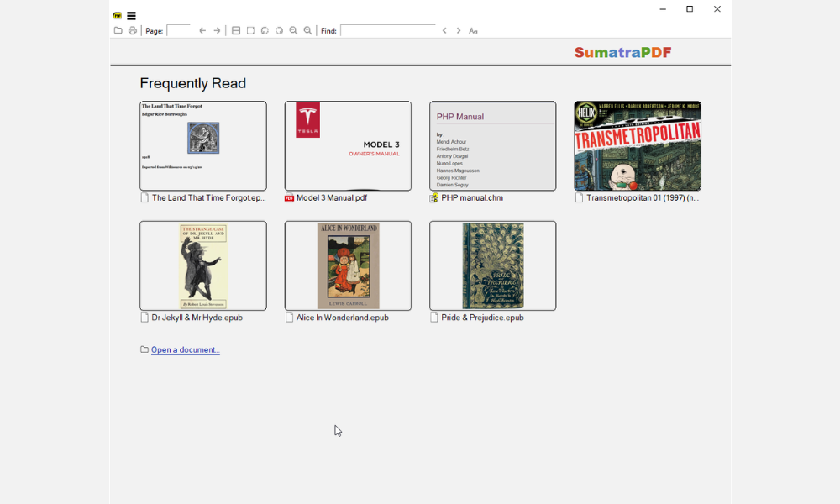Go to next page arrow
The image size is (840, 504).
(217, 30)
